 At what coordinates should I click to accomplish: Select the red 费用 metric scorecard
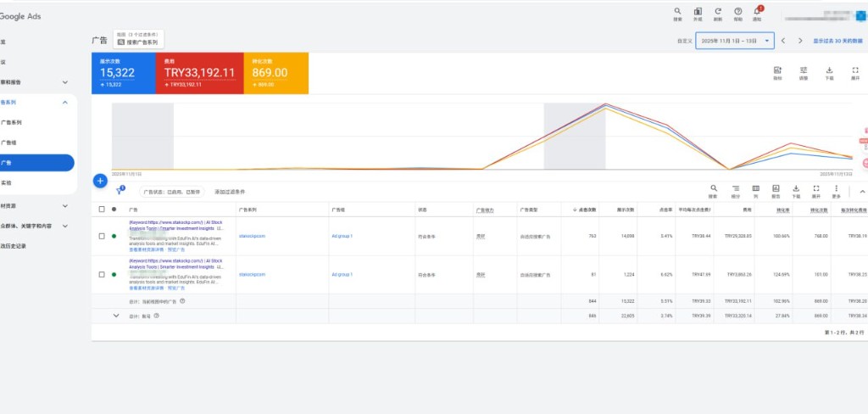click(x=200, y=73)
